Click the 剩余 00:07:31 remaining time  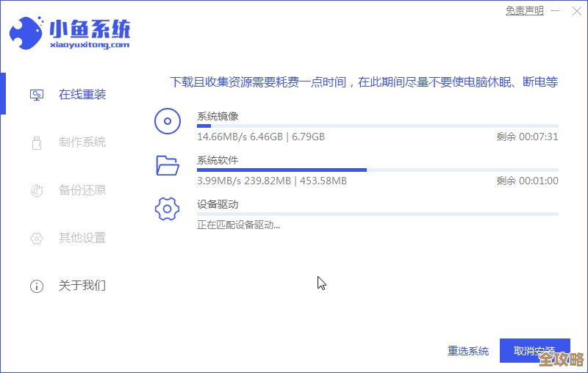tap(527, 137)
